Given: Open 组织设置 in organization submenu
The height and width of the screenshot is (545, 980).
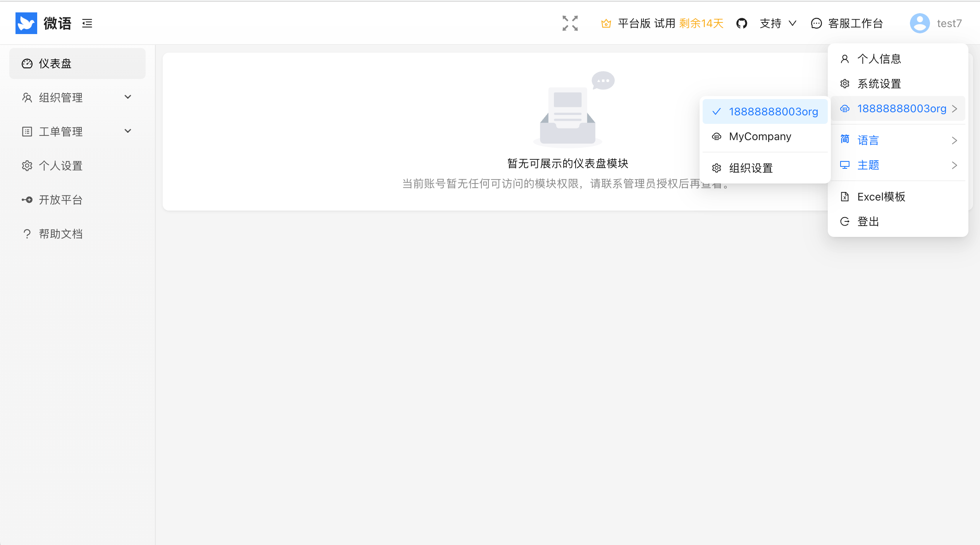Looking at the screenshot, I should (x=765, y=168).
